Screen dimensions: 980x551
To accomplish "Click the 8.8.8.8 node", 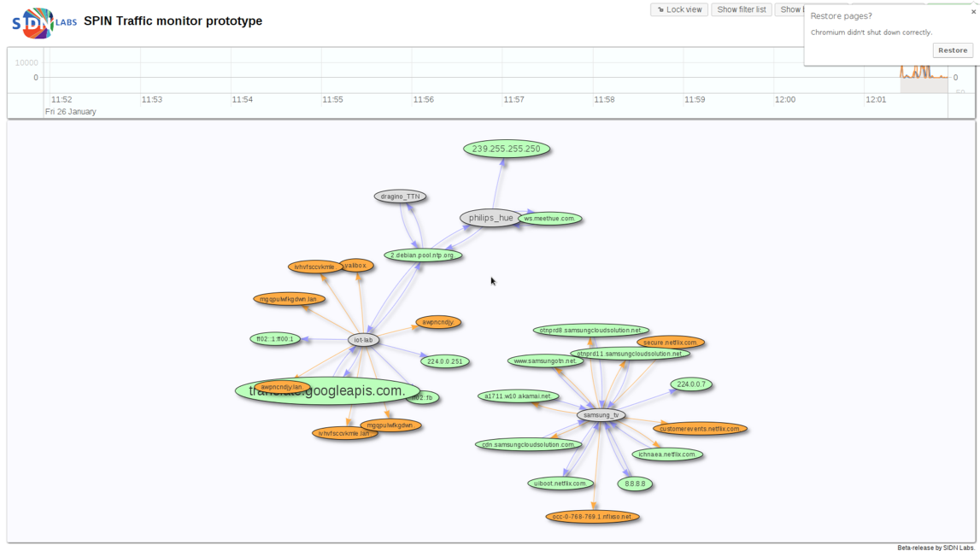I will [635, 484].
